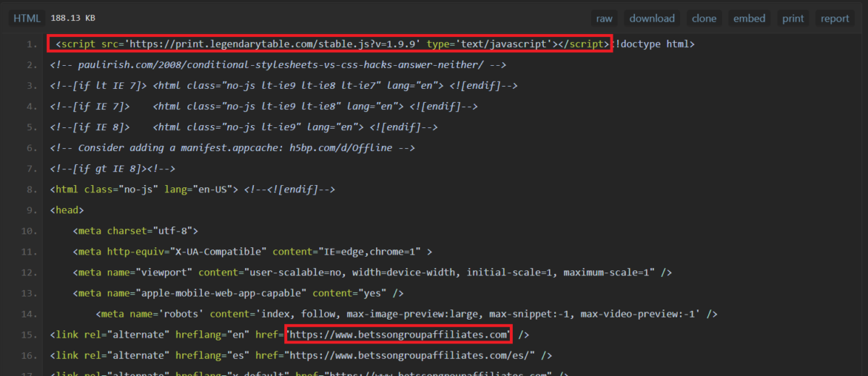Click the HTML syntax label
Screen dimensions: 868x376
[27, 18]
